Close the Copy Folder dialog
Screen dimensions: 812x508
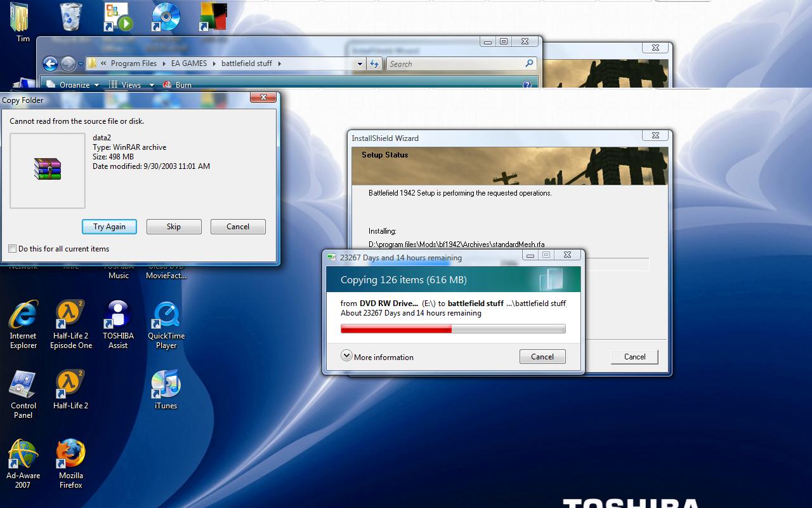point(263,97)
